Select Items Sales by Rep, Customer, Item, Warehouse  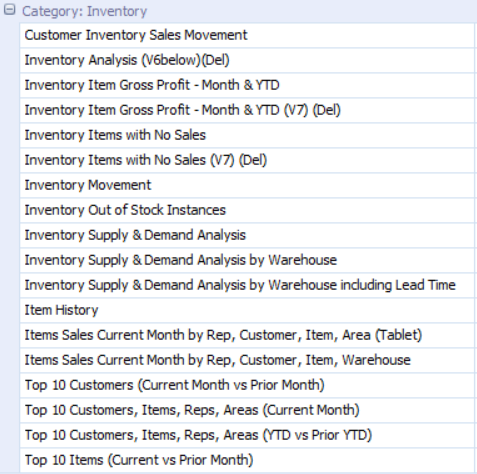pyautogui.click(x=247, y=360)
